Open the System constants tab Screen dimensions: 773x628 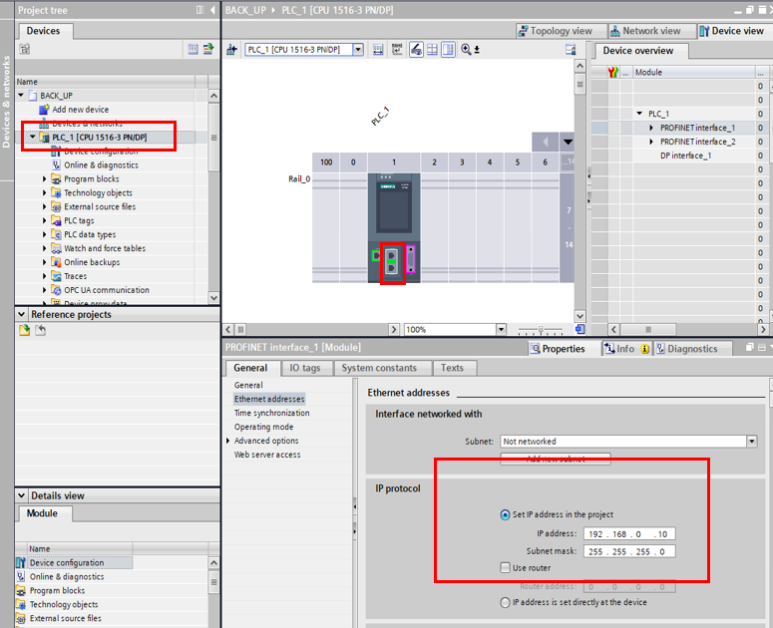[x=379, y=368]
